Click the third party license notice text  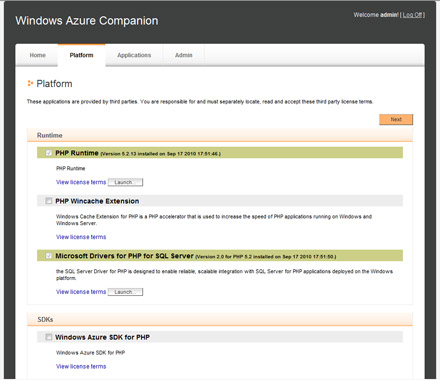tap(200, 102)
